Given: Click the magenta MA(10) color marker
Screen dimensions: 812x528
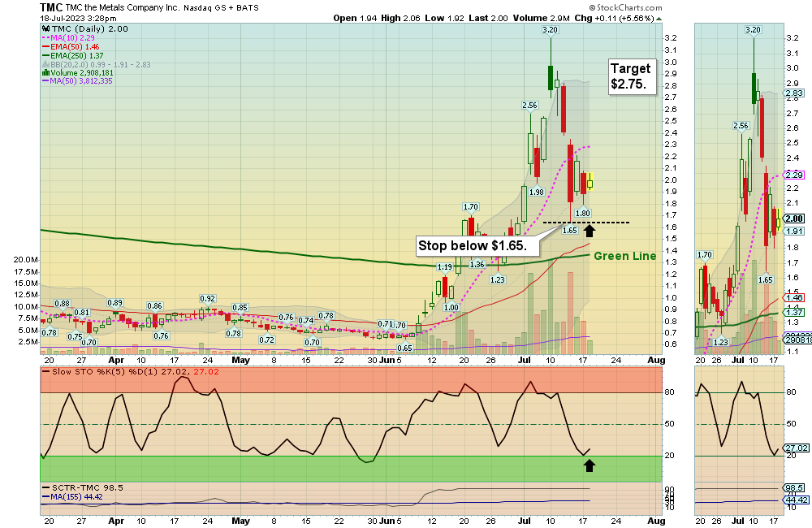Looking at the screenshot, I should [45, 37].
